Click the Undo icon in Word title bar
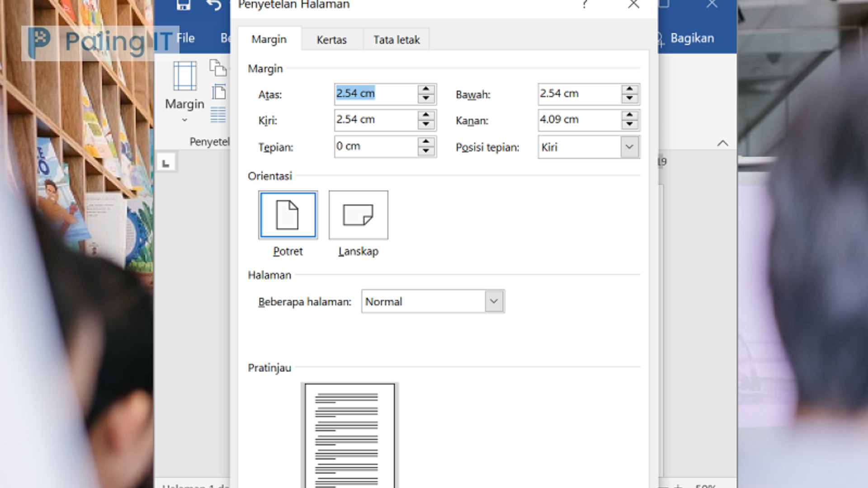This screenshot has height=488, width=868. pyautogui.click(x=214, y=5)
